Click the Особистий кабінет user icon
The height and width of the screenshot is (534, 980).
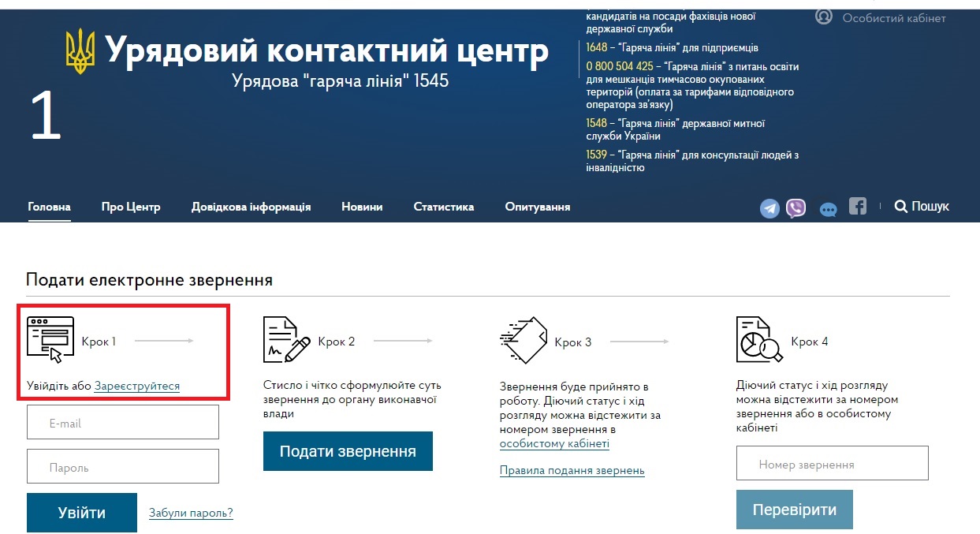click(824, 17)
